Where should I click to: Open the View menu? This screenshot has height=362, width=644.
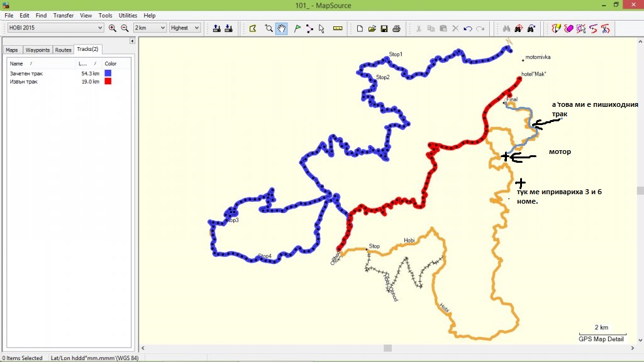point(86,15)
